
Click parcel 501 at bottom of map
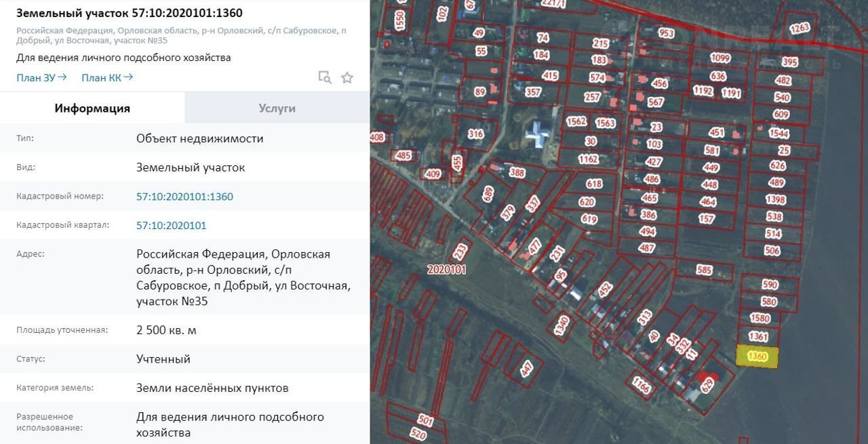click(x=425, y=420)
